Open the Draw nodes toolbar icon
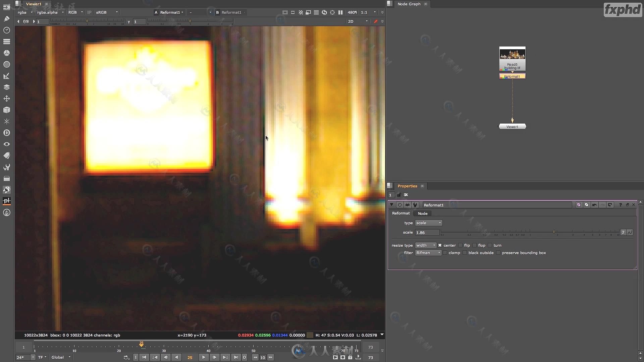 click(6, 19)
